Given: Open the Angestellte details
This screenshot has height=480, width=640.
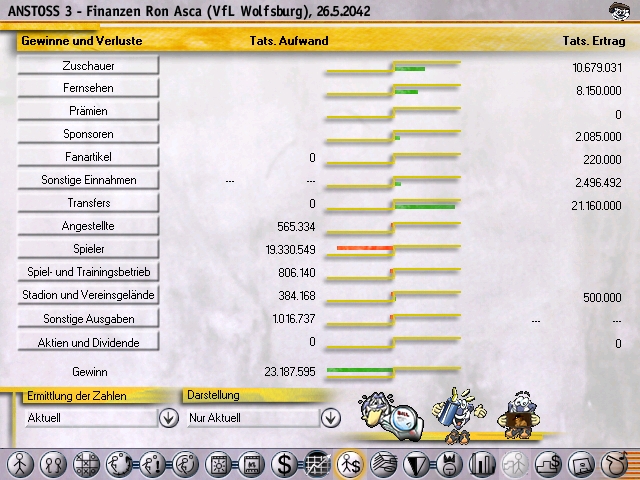Looking at the screenshot, I should coord(88,226).
